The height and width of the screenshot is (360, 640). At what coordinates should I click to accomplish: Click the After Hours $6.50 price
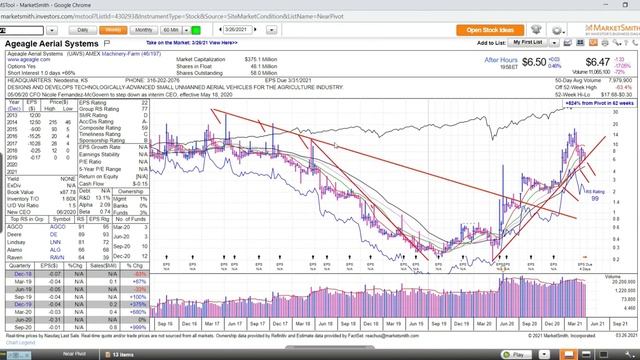[533, 62]
